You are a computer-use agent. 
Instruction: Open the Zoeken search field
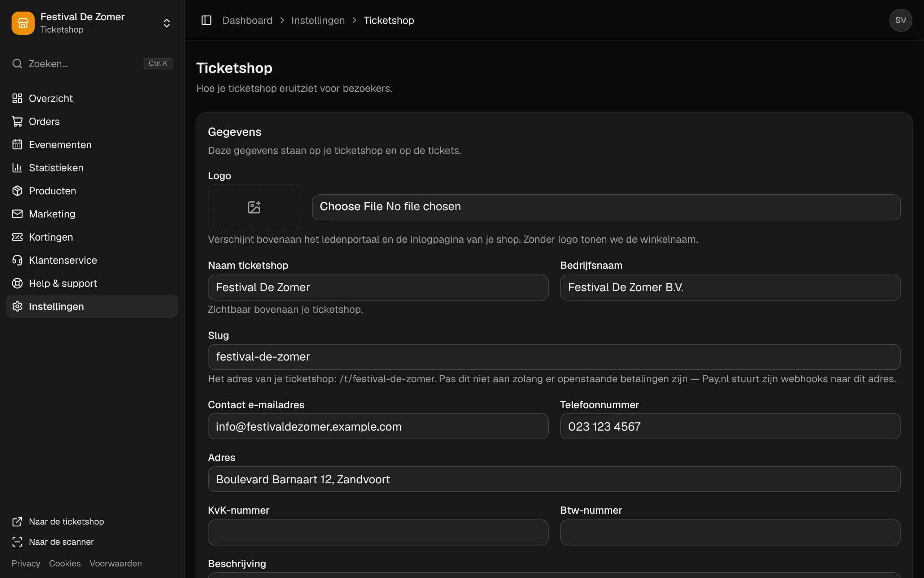pyautogui.click(x=92, y=64)
